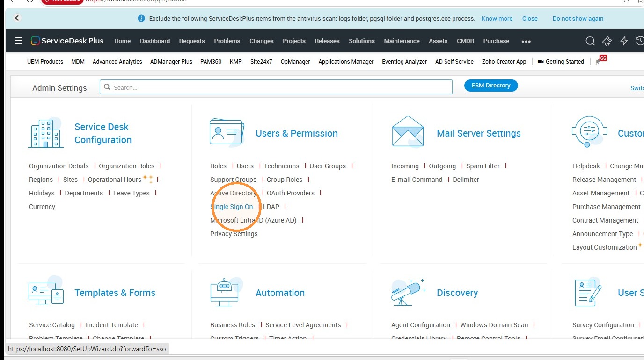The image size is (644, 360).
Task: Open the Service Catalog templates
Action: click(x=52, y=325)
